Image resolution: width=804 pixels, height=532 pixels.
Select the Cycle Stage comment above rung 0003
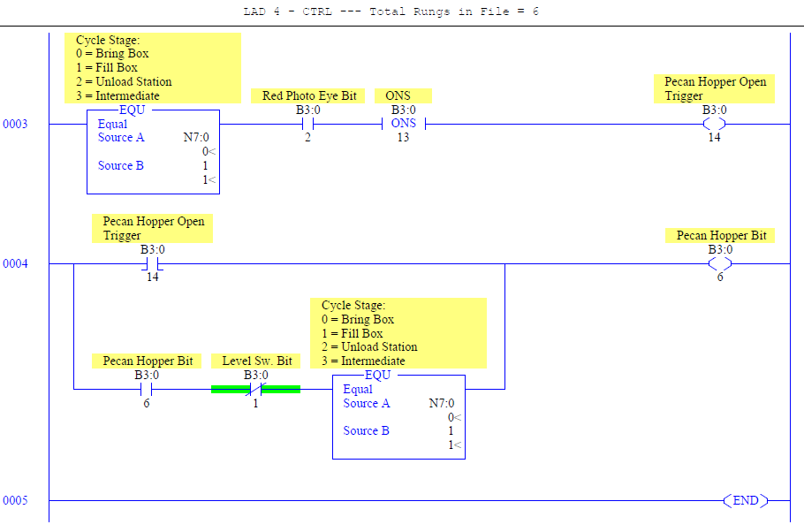[x=153, y=68]
